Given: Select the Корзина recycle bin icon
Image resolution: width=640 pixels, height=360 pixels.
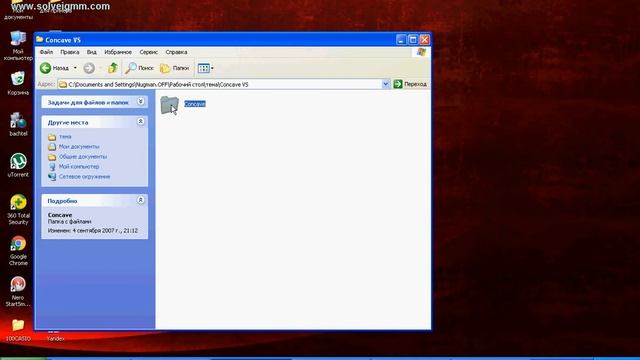Looking at the screenshot, I should tap(18, 83).
